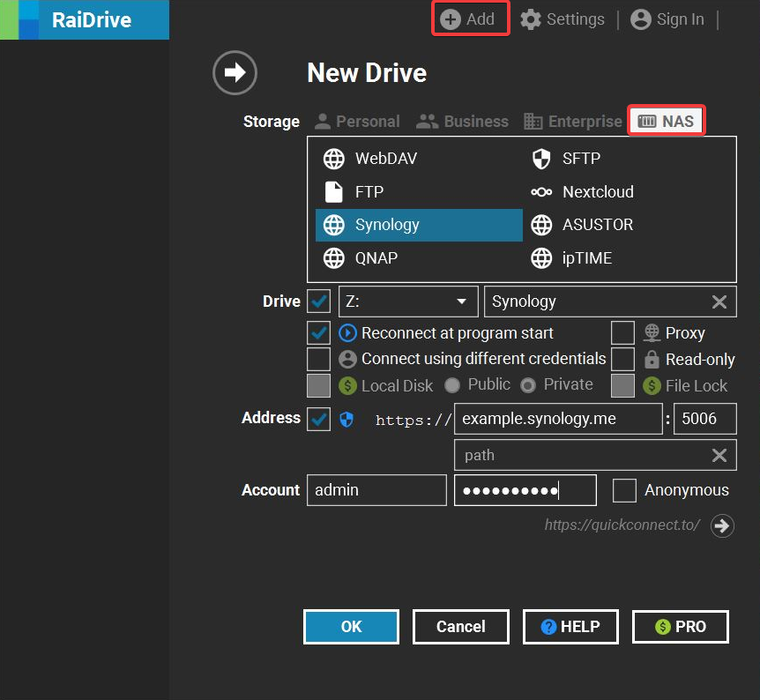Click the OK button
The height and width of the screenshot is (700, 760).
pyautogui.click(x=351, y=626)
